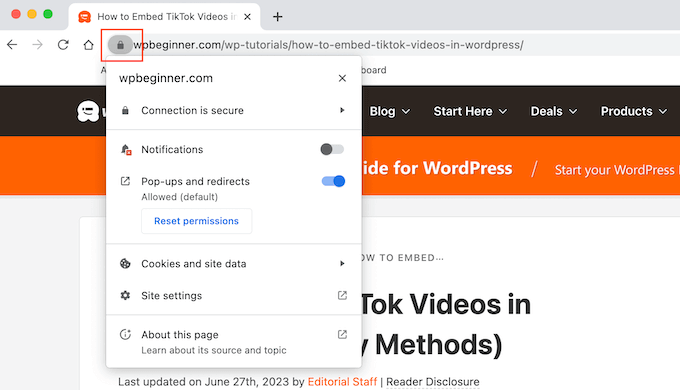Open Products navigation menu
Viewport: 680px width, 390px height.
pyautogui.click(x=634, y=111)
